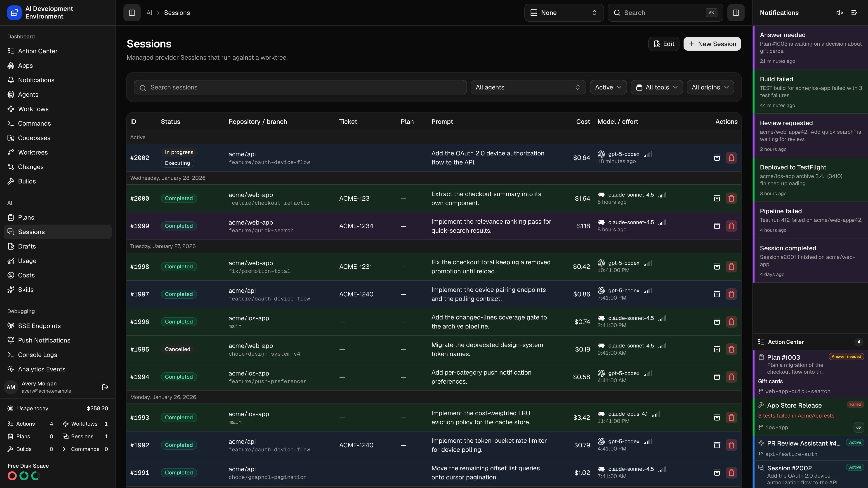Screen dimensions: 868x488
Task: Open the All origins filter
Action: (710, 87)
